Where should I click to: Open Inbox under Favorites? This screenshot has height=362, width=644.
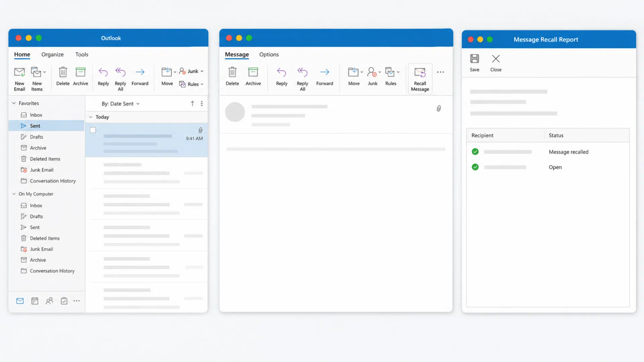tap(47, 115)
